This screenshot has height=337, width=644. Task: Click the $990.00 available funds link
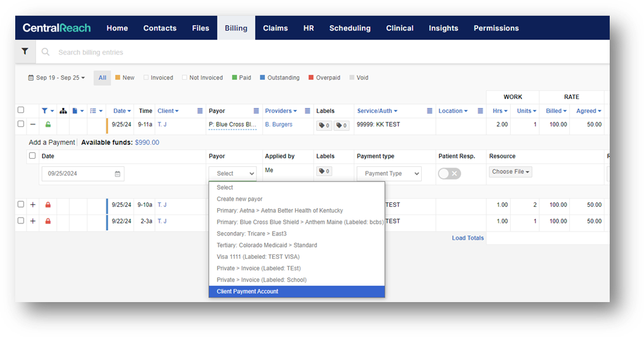[x=147, y=142]
